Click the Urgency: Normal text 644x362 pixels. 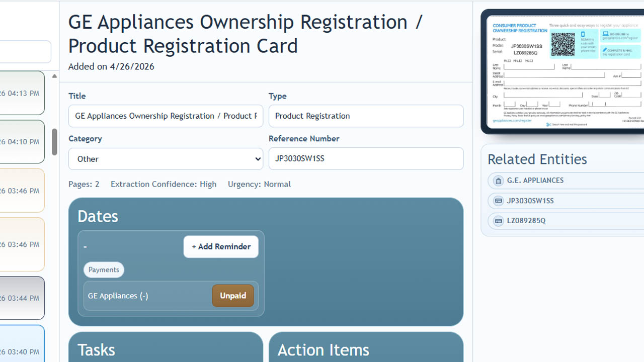coord(259,185)
